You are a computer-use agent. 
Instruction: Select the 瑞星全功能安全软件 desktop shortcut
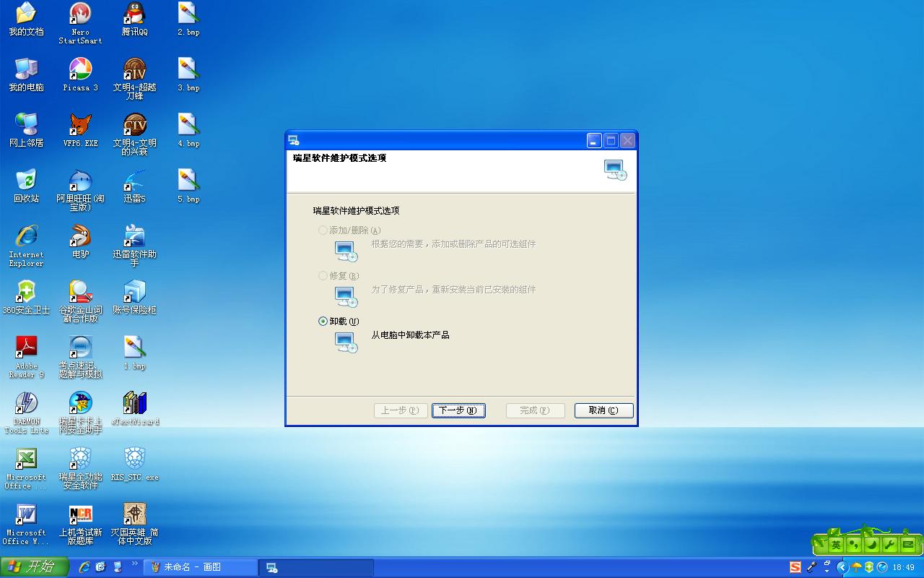80,468
